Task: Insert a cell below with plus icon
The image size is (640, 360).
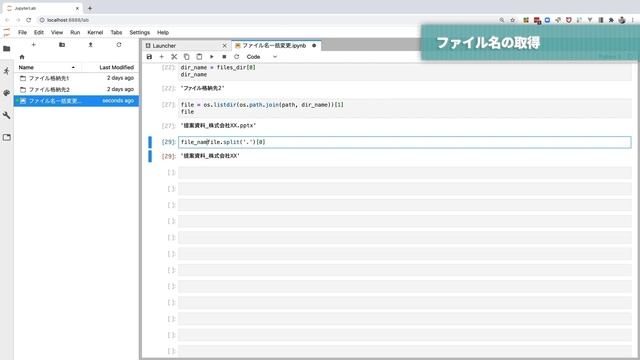Action: point(162,57)
